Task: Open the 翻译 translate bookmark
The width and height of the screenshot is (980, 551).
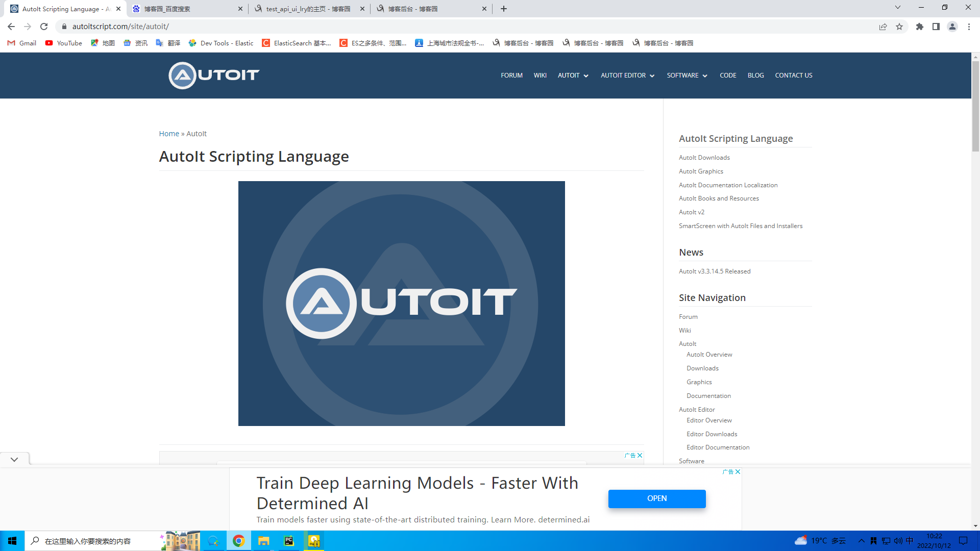Action: coord(168,43)
